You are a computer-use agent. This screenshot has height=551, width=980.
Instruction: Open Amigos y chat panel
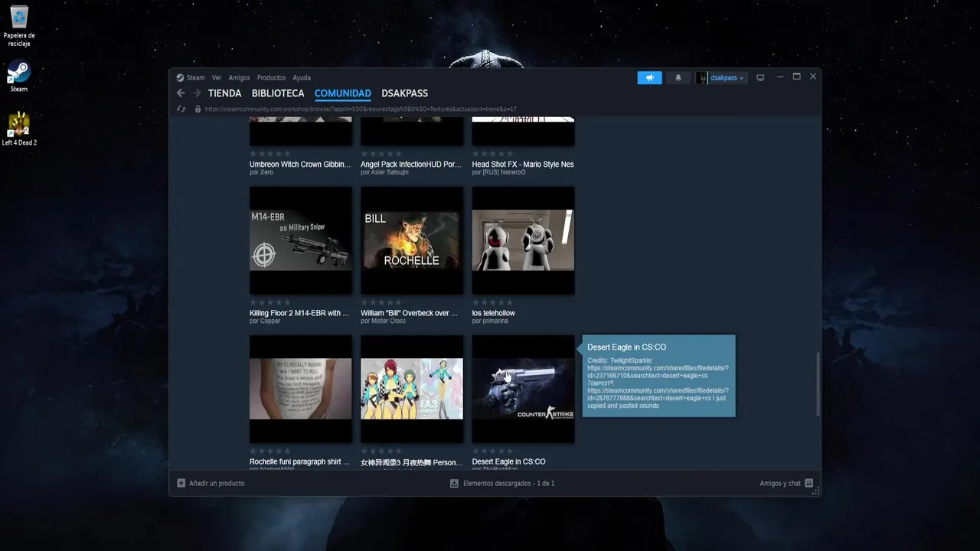click(786, 484)
